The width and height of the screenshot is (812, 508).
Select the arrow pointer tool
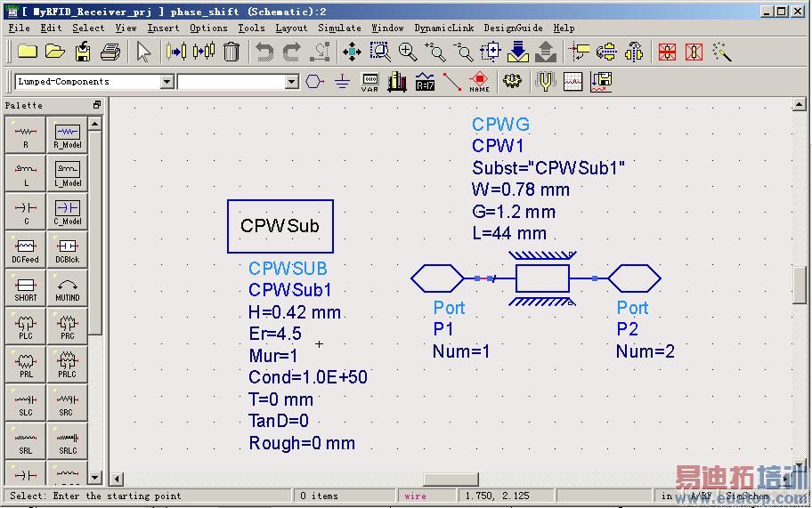pyautogui.click(x=143, y=52)
